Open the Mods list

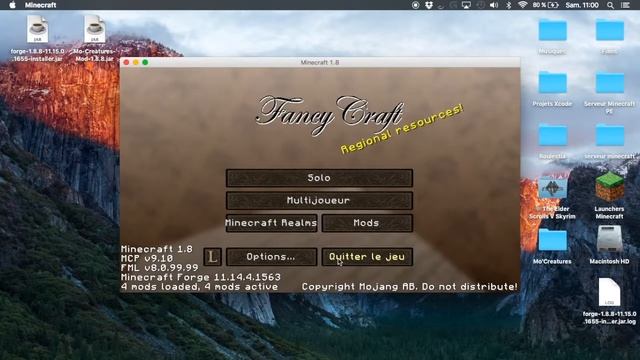tap(367, 223)
